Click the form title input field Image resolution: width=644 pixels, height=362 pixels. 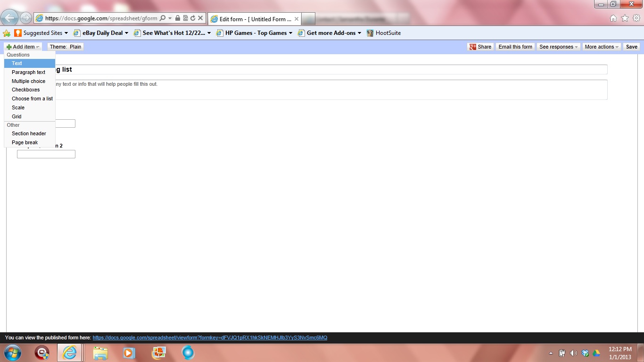tap(330, 70)
